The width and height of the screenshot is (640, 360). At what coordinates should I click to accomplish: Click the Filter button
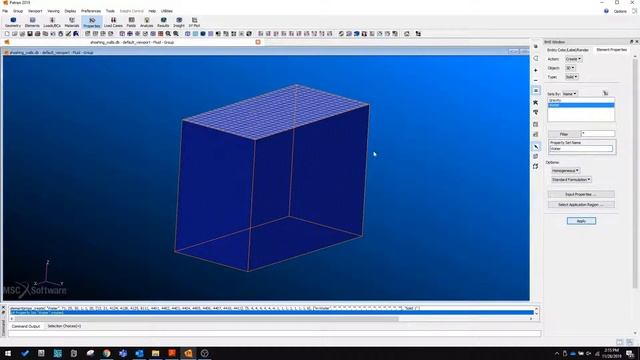[564, 134]
